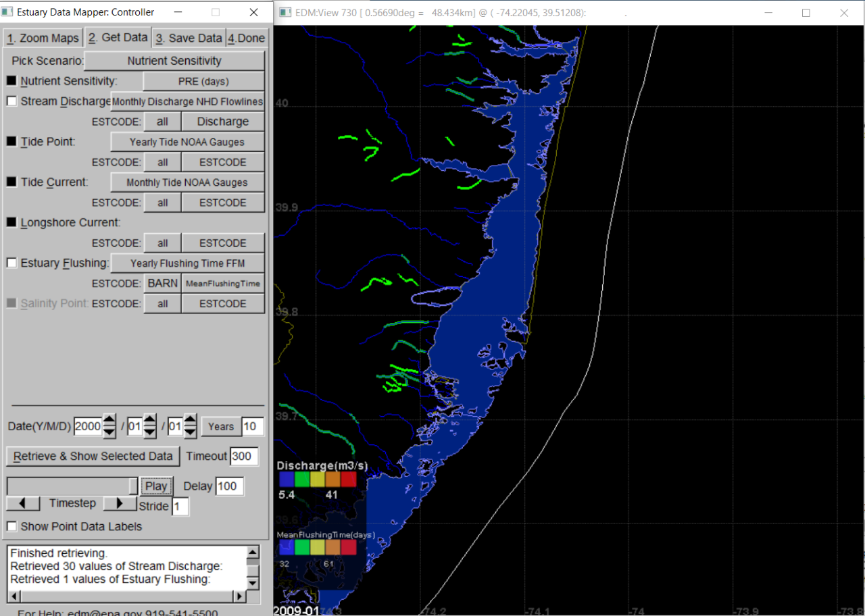The image size is (865, 616).
Task: Check Show Point Data Labels
Action: tap(11, 526)
